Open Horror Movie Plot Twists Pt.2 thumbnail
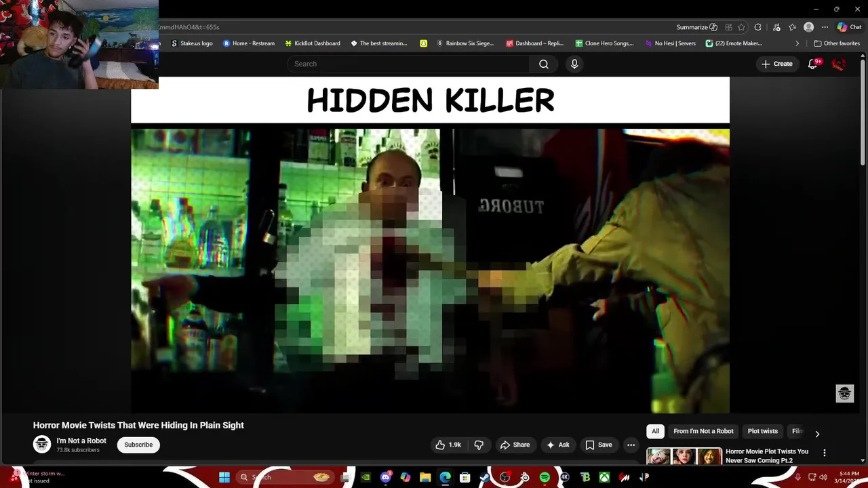Screen dimensions: 868x488 (684, 456)
